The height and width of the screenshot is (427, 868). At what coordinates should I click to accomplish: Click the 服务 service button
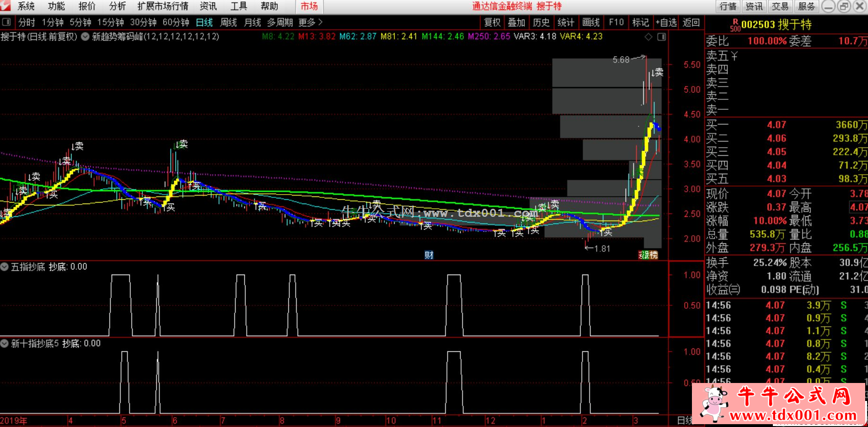pyautogui.click(x=806, y=6)
